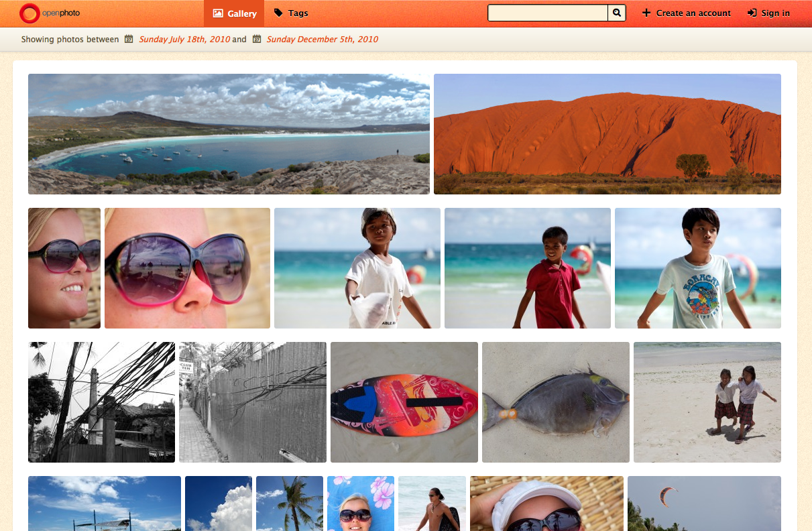Open the gray fish on sand photo

[x=556, y=402]
